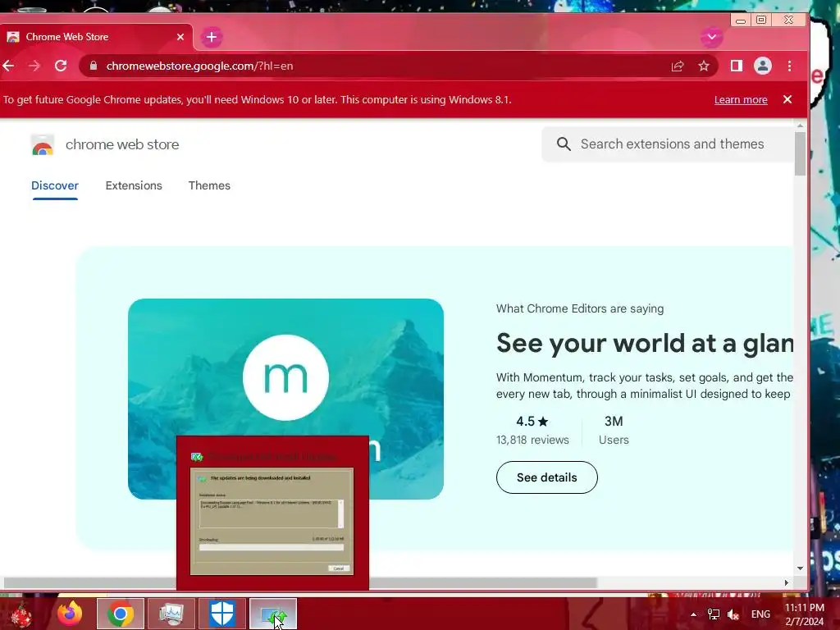Open a new tab
This screenshot has height=630, width=840.
pos(212,37)
